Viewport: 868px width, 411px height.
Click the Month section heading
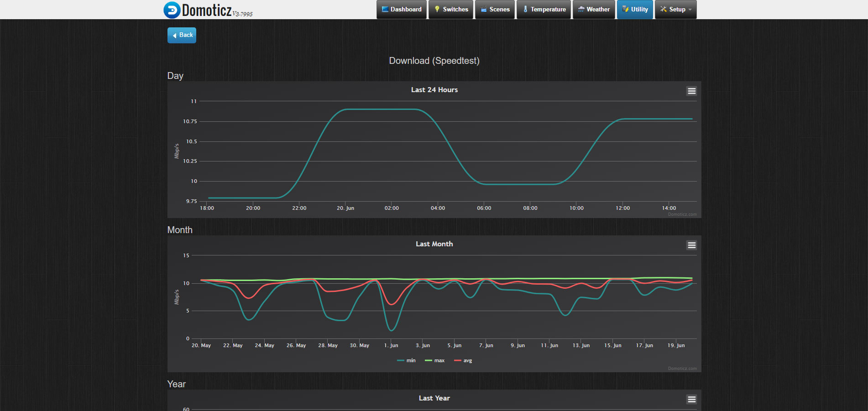pyautogui.click(x=180, y=230)
